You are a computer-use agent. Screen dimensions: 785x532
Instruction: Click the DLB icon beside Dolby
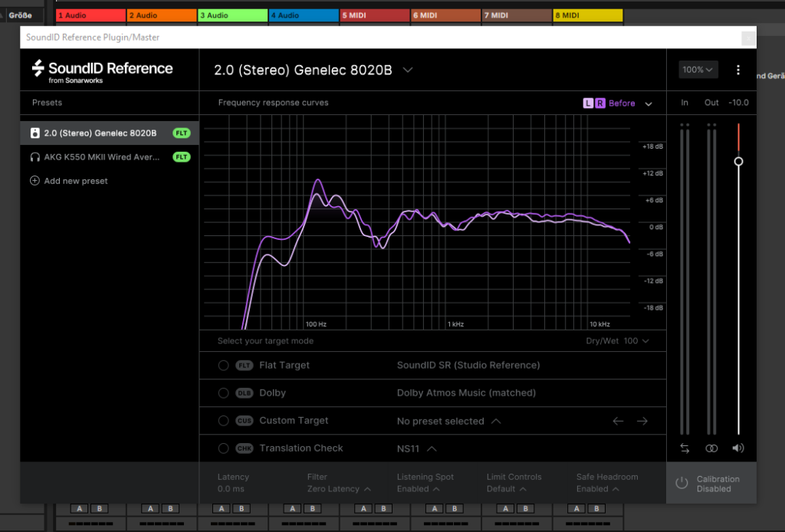click(x=245, y=393)
